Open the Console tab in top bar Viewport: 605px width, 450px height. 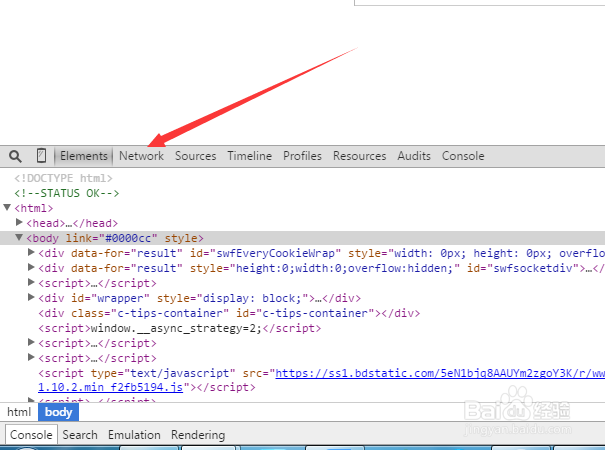[463, 156]
